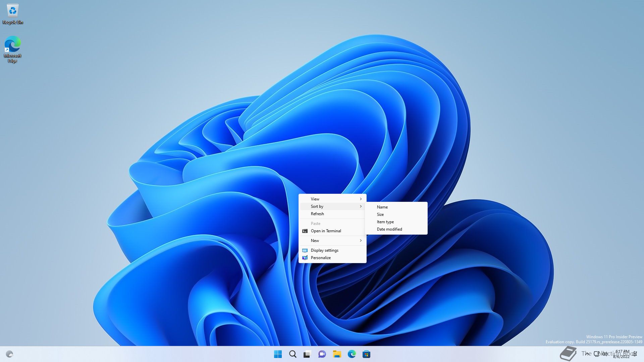The image size is (644, 362).
Task: Click Refresh in the context menu
Action: [x=317, y=214]
